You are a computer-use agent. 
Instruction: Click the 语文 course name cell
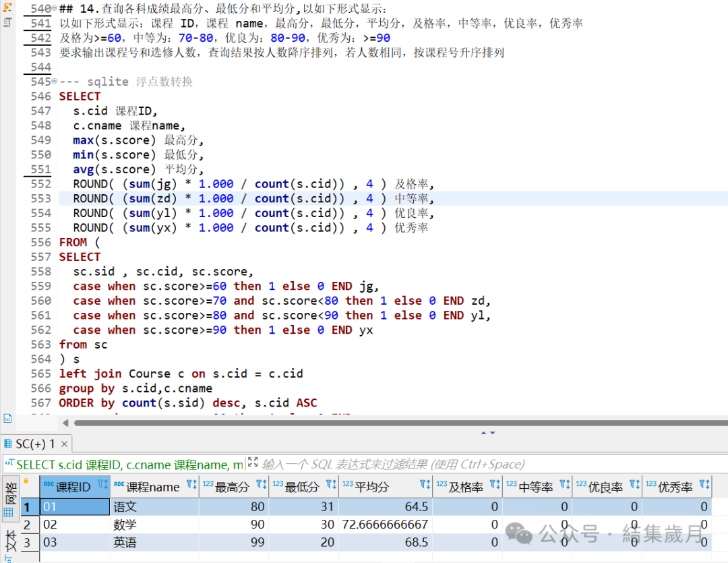pos(154,507)
